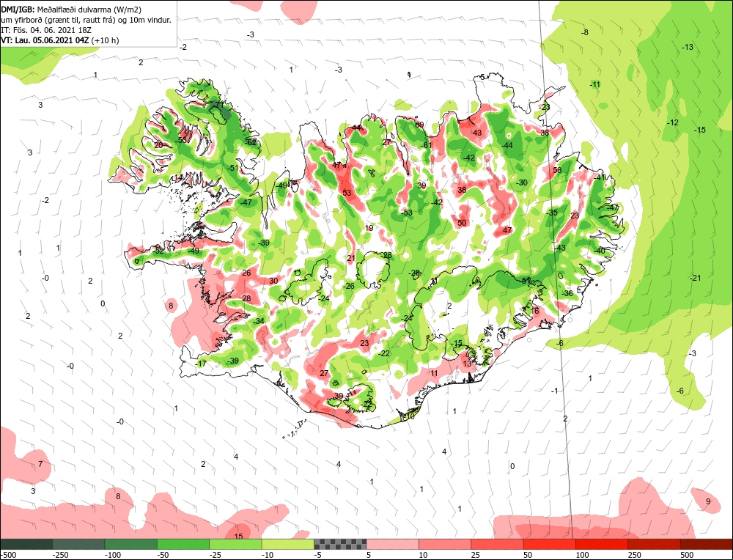Click the title line 'DMI/IGB: Meðalflæði dulvarma (W/m2)'
Screen dimensions: 733x560
pyautogui.click(x=71, y=10)
